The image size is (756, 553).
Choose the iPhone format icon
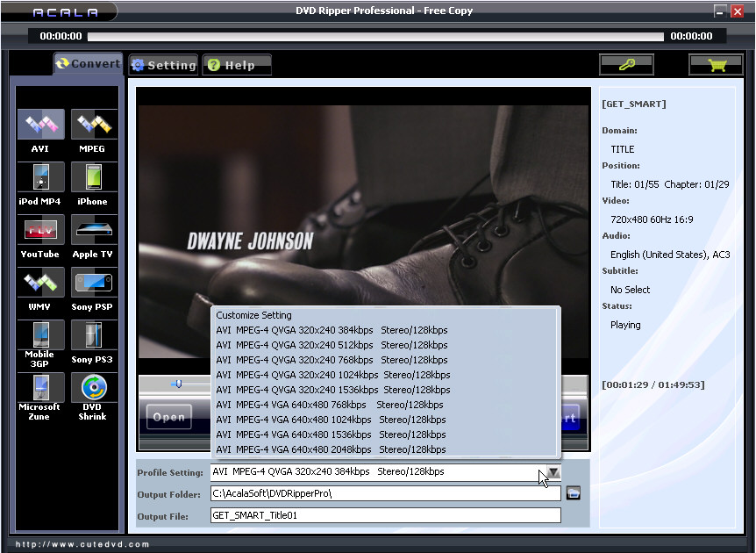pos(94,177)
